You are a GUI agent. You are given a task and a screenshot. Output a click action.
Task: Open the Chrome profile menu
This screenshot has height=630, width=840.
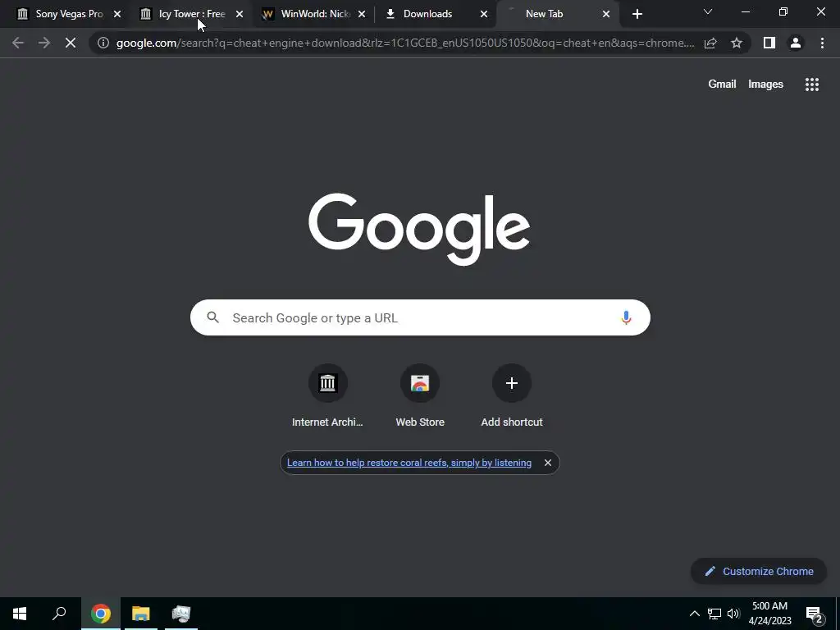coord(796,43)
